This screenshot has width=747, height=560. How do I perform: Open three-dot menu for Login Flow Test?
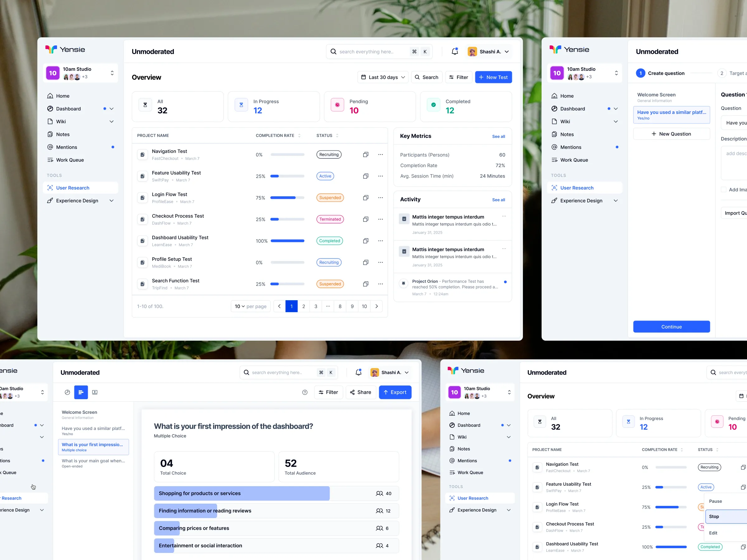click(380, 198)
